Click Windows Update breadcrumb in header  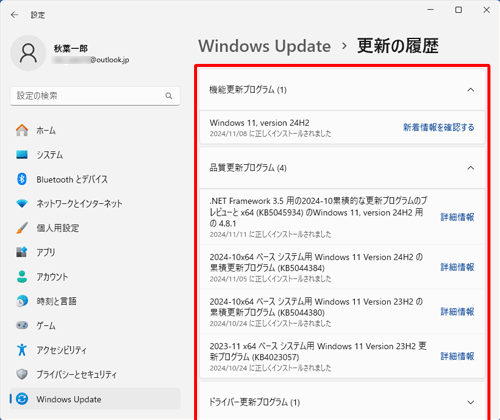[x=264, y=46]
